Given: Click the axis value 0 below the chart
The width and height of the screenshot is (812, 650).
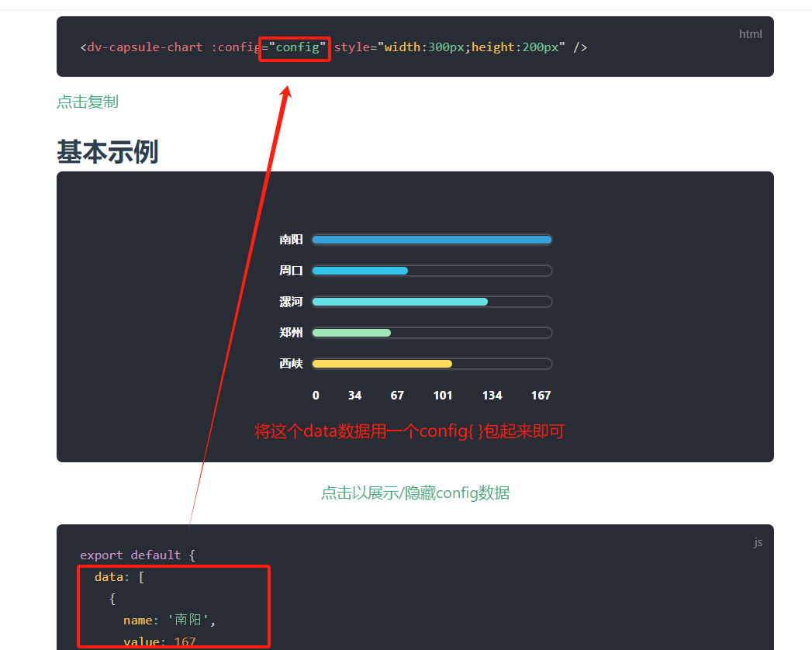Looking at the screenshot, I should 316,395.
